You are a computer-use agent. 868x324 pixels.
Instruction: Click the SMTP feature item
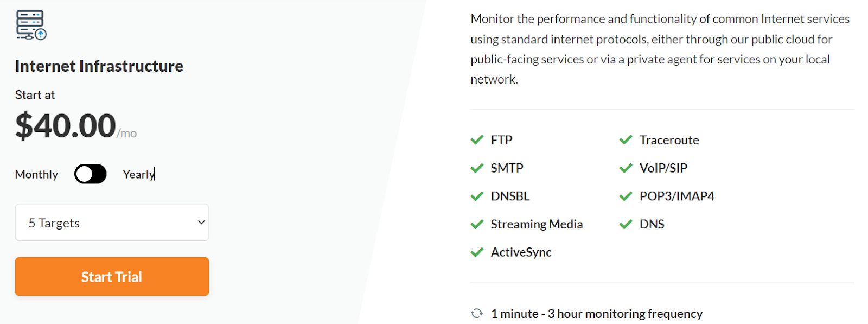click(x=497, y=168)
